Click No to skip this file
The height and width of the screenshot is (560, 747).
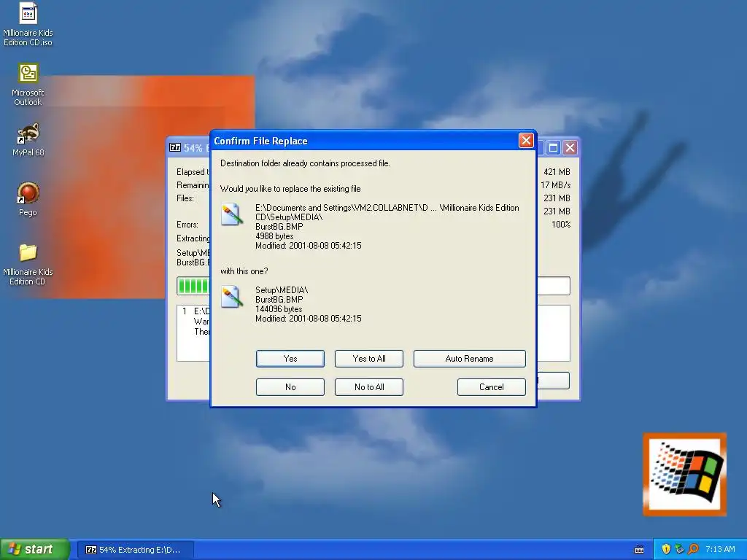point(290,387)
